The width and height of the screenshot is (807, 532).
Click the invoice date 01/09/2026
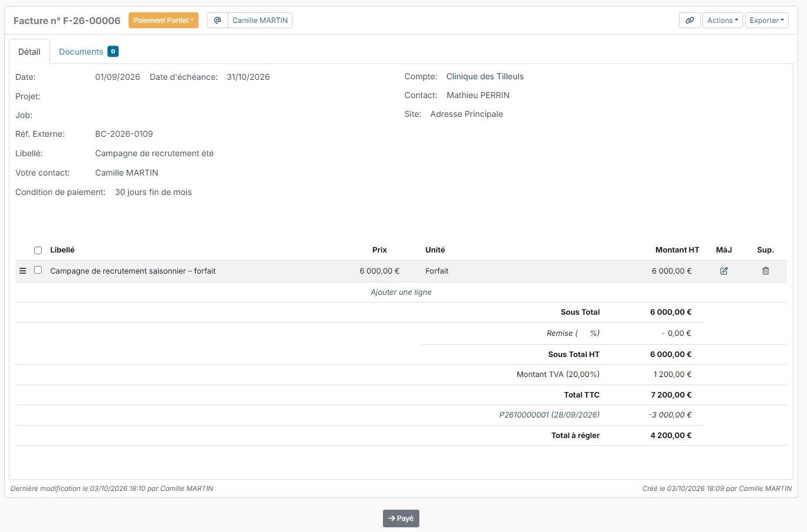(117, 77)
